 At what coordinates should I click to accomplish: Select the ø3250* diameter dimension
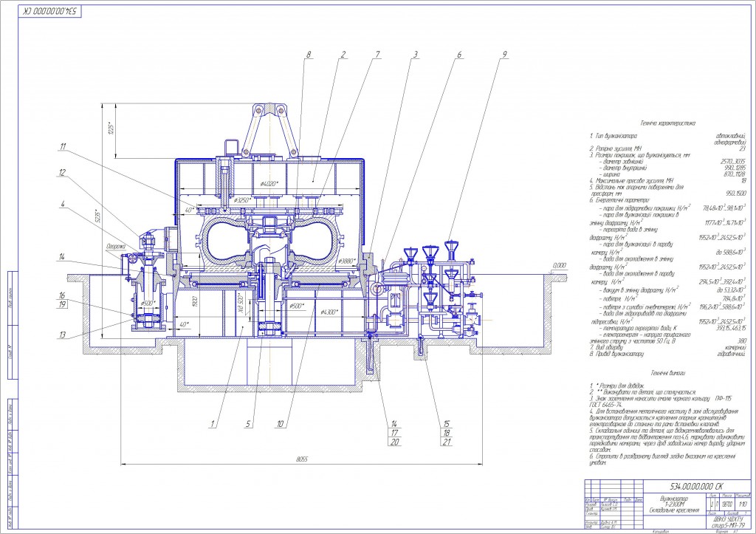(244, 199)
